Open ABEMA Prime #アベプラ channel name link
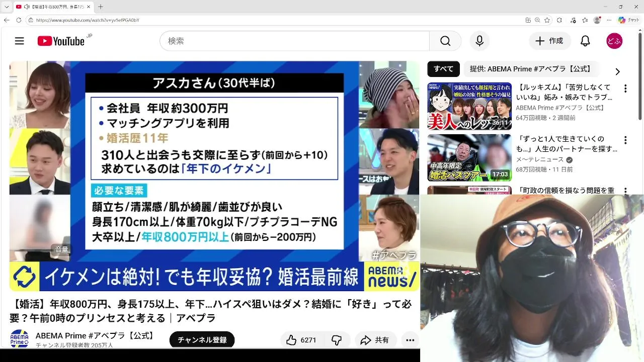This screenshot has width=644, height=362. pos(96,335)
